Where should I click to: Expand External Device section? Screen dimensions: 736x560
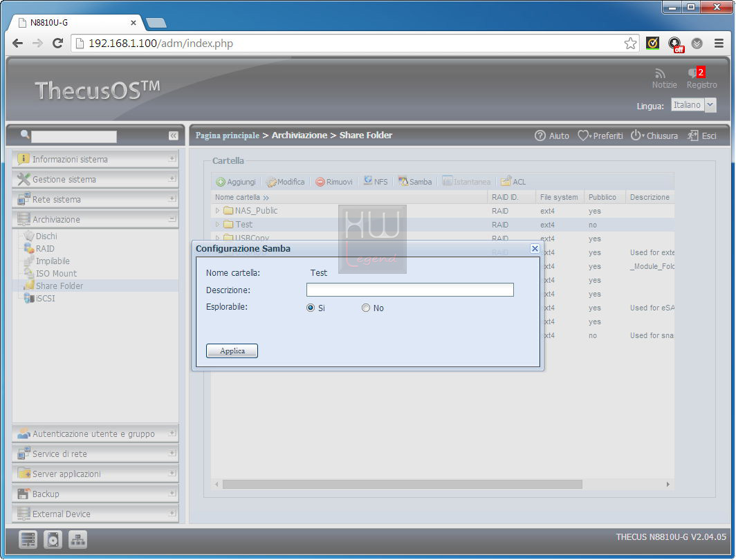tap(95, 514)
